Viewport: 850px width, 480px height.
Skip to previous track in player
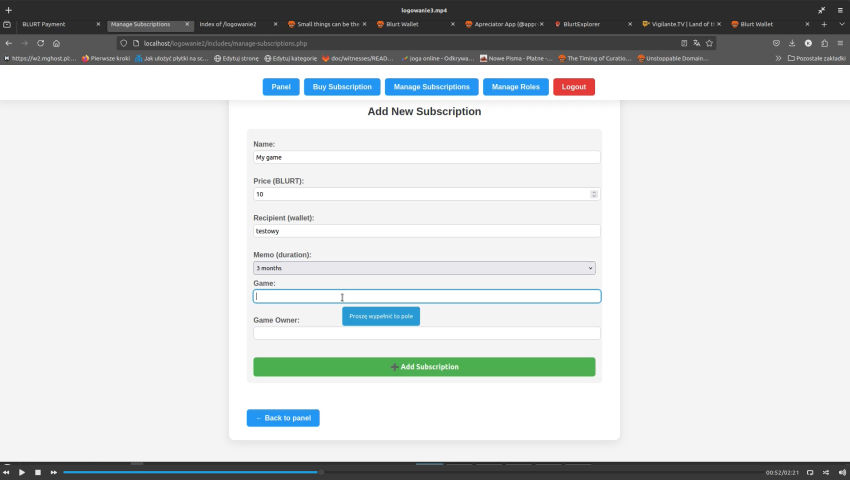pyautogui.click(x=6, y=472)
